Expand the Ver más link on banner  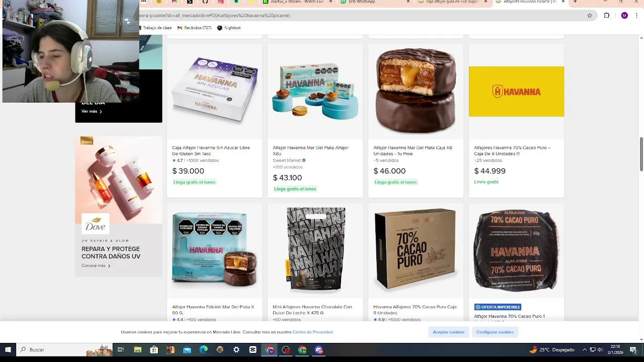pyautogui.click(x=92, y=112)
